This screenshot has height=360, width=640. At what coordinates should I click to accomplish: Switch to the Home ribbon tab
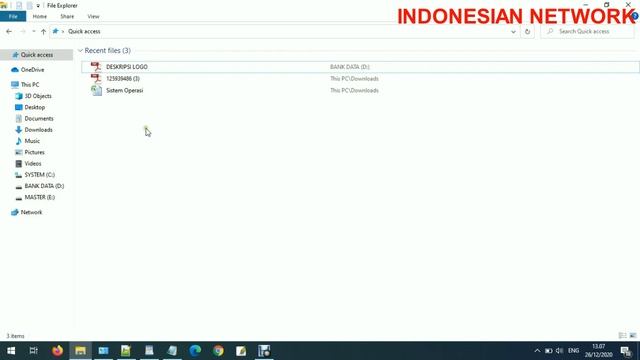40,16
